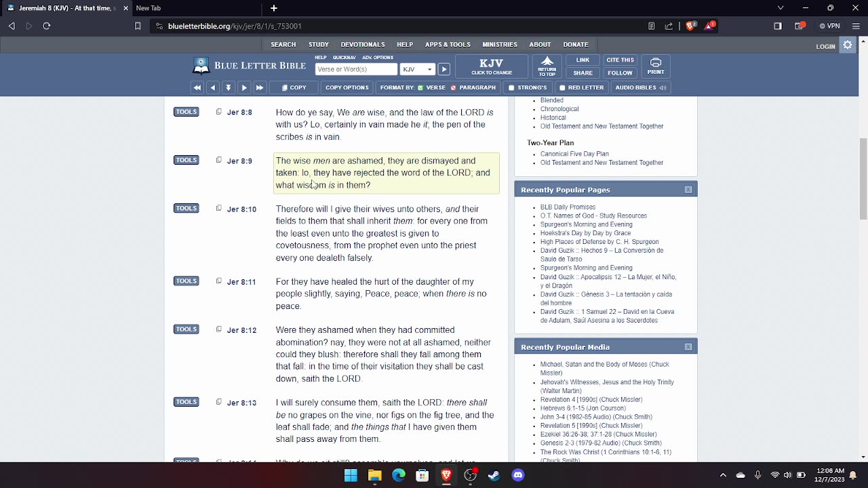Open the Copy Options menu
Screen dimensions: 868x488
347,87
